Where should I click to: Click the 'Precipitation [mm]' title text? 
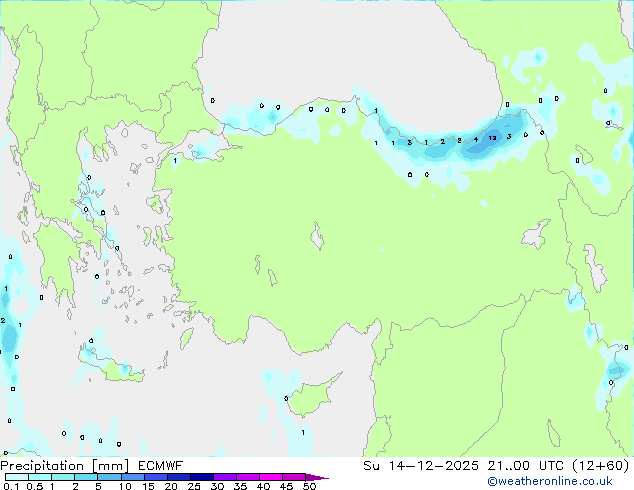[64, 466]
